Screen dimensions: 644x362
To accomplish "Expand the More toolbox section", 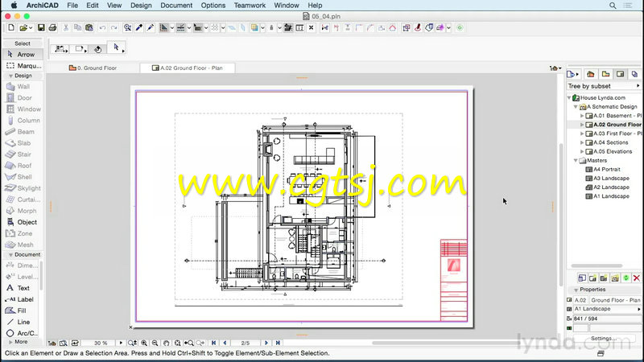I will (x=10, y=342).
